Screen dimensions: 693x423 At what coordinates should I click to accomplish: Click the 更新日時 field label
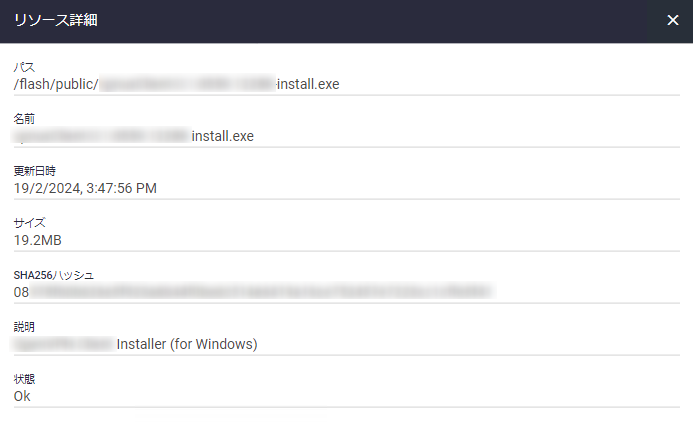point(34,171)
